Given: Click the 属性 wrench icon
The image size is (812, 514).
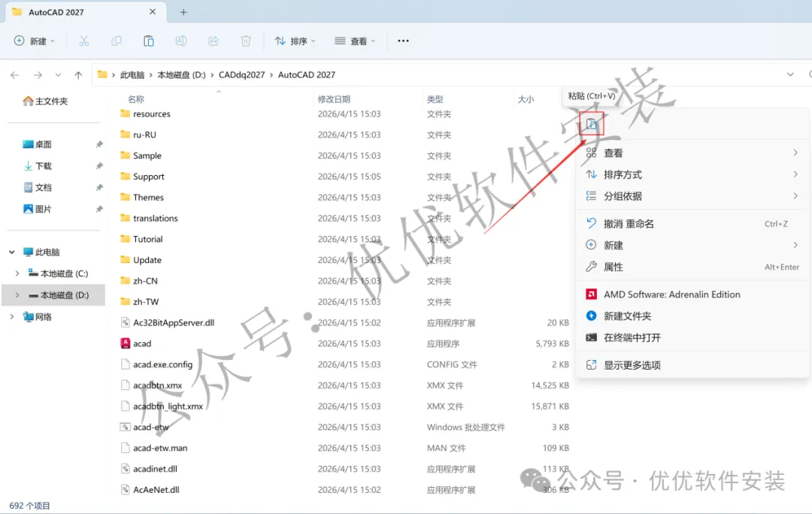Looking at the screenshot, I should [591, 267].
